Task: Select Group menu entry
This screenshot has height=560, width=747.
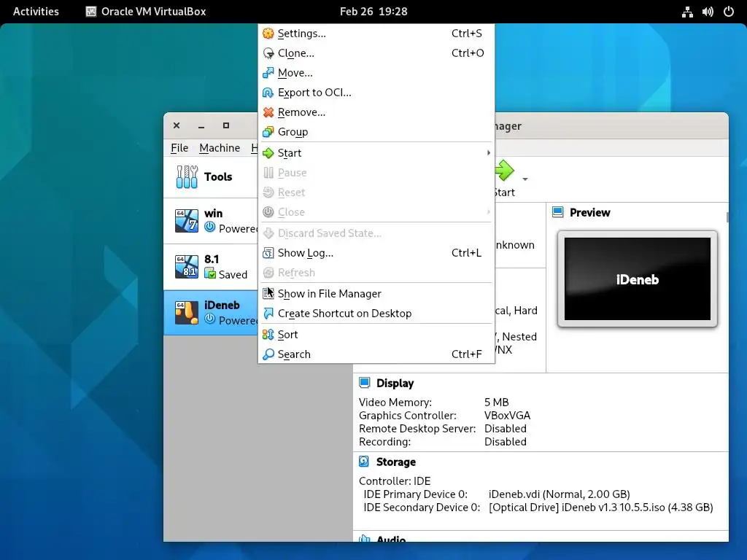Action: click(376, 132)
